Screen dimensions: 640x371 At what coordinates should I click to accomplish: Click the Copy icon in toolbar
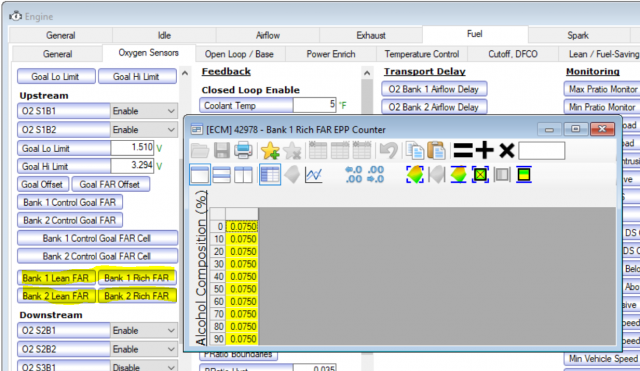pyautogui.click(x=415, y=151)
